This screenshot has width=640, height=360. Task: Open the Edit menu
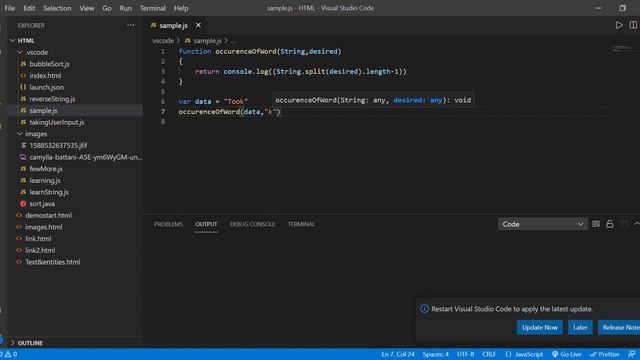(29, 8)
